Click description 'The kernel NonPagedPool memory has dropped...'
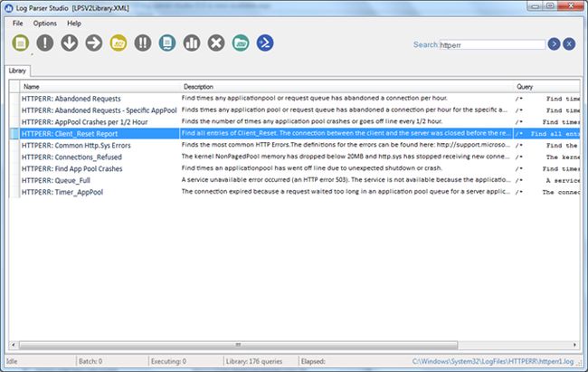Screen dimensions: 588x372 tap(346, 157)
